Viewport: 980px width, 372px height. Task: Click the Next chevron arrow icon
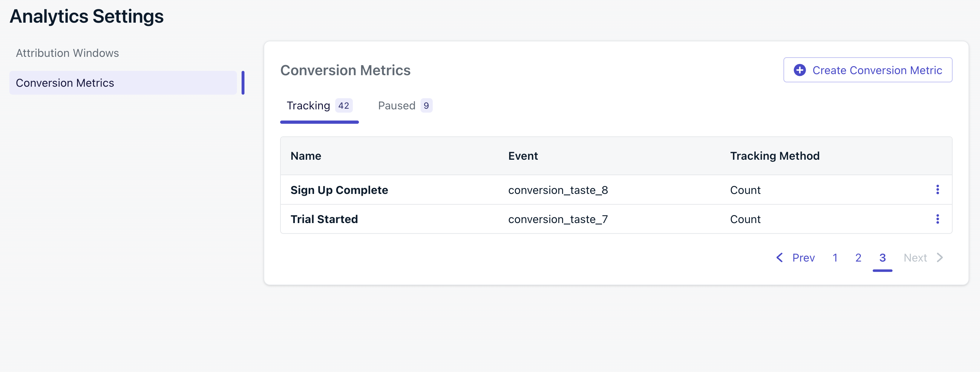coord(940,258)
